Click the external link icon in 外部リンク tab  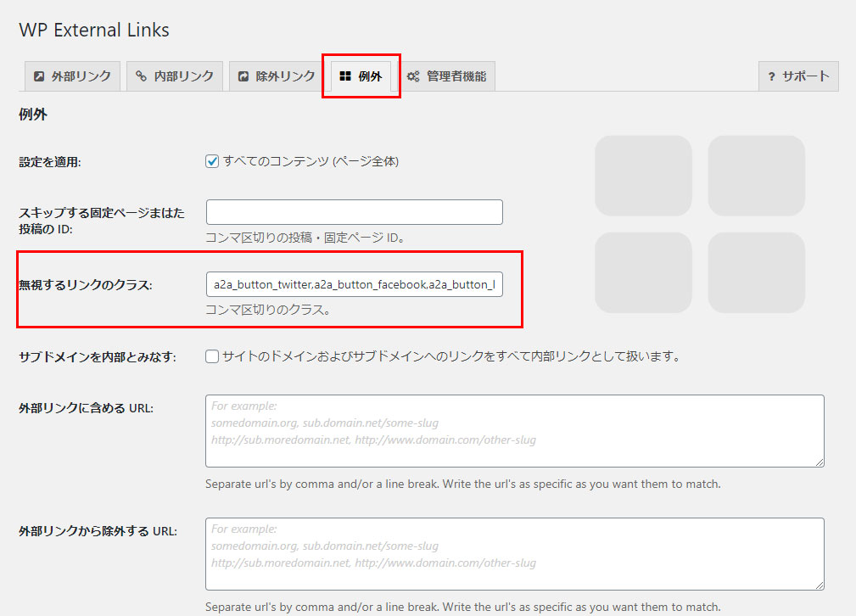click(x=39, y=76)
